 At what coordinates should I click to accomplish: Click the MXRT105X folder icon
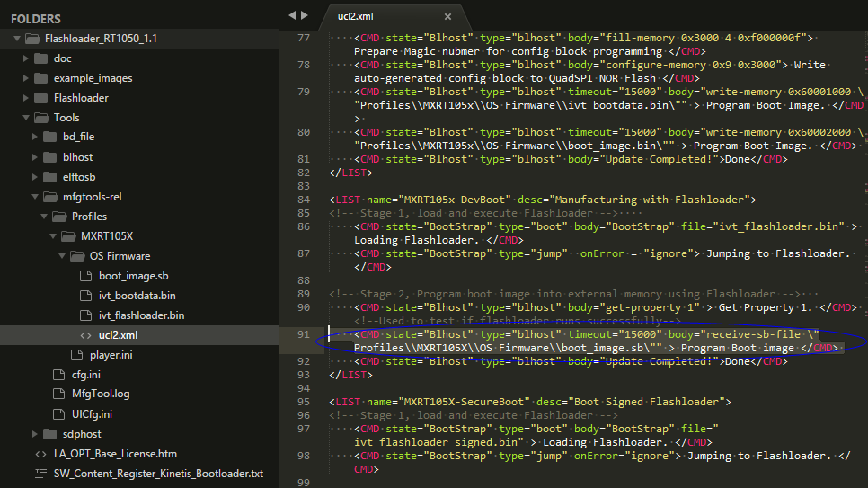click(x=68, y=236)
